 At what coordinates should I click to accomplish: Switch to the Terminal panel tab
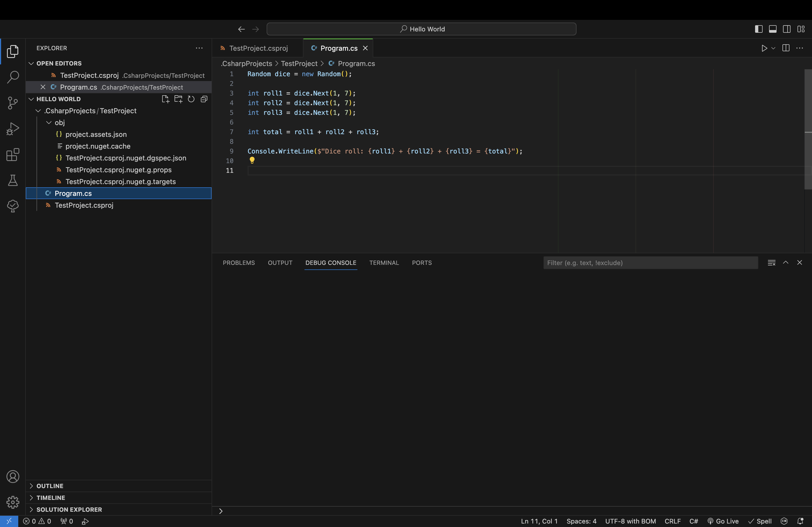384,262
